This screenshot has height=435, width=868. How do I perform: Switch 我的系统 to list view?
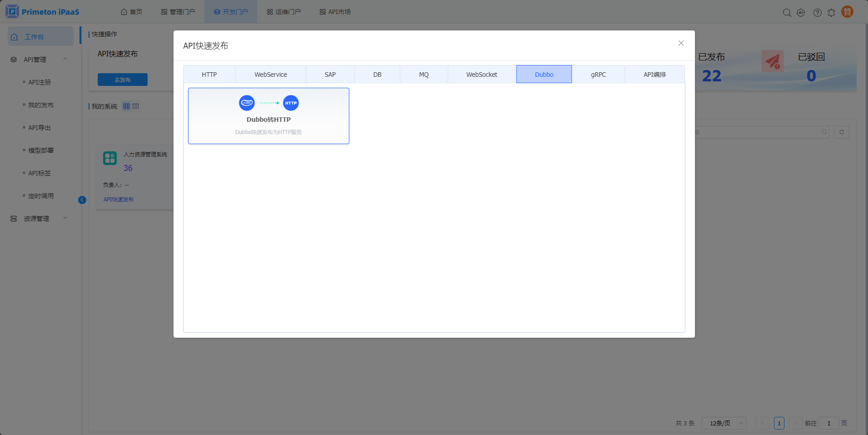(x=136, y=106)
